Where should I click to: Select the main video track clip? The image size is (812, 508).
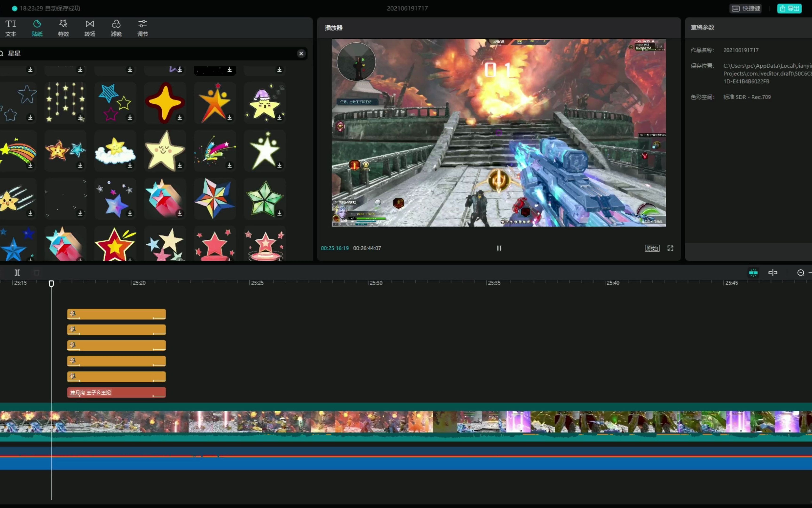click(x=406, y=422)
